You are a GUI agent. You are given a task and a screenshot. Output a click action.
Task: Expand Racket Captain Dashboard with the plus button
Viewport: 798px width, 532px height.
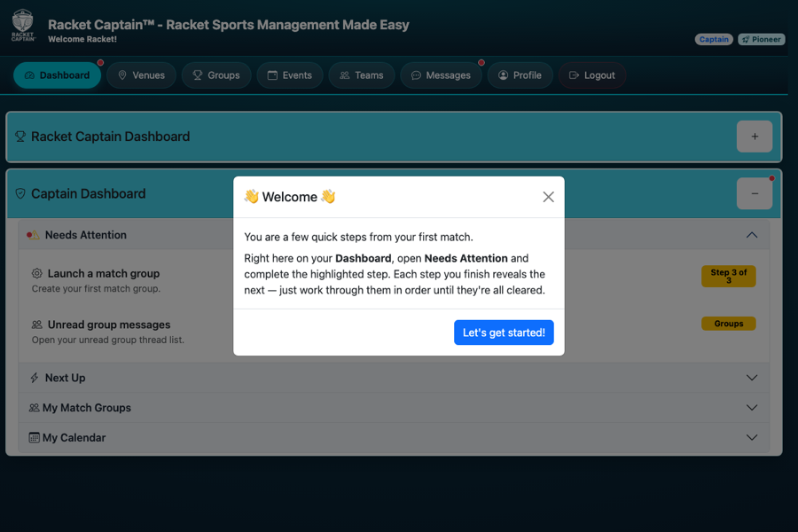pos(755,137)
